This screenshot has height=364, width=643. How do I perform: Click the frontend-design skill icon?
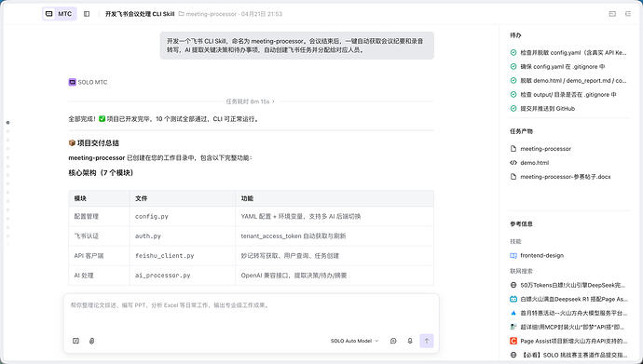click(513, 255)
